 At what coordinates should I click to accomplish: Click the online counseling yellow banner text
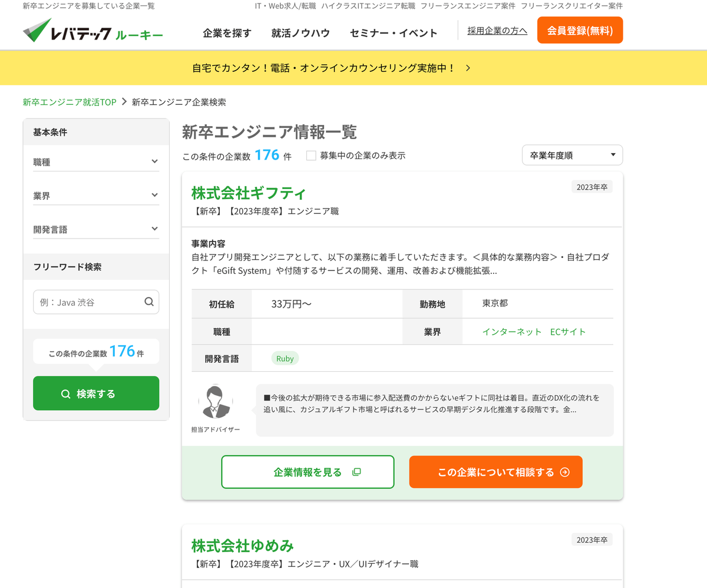tap(324, 68)
